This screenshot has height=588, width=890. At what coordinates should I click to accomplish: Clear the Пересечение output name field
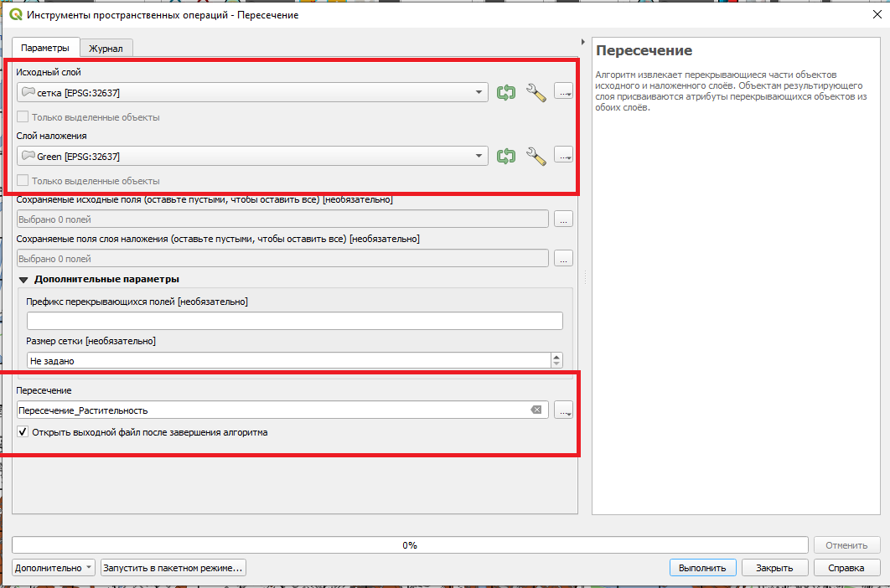coord(536,410)
